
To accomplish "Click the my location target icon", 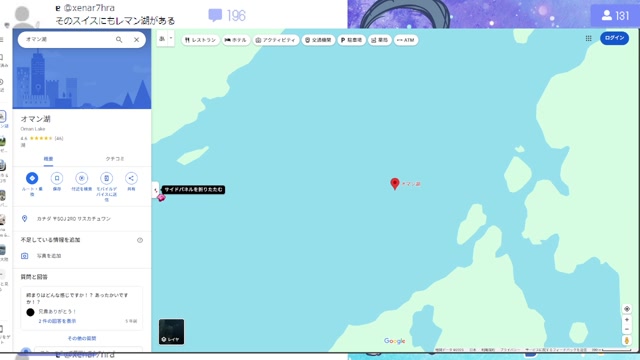I will tap(627, 309).
